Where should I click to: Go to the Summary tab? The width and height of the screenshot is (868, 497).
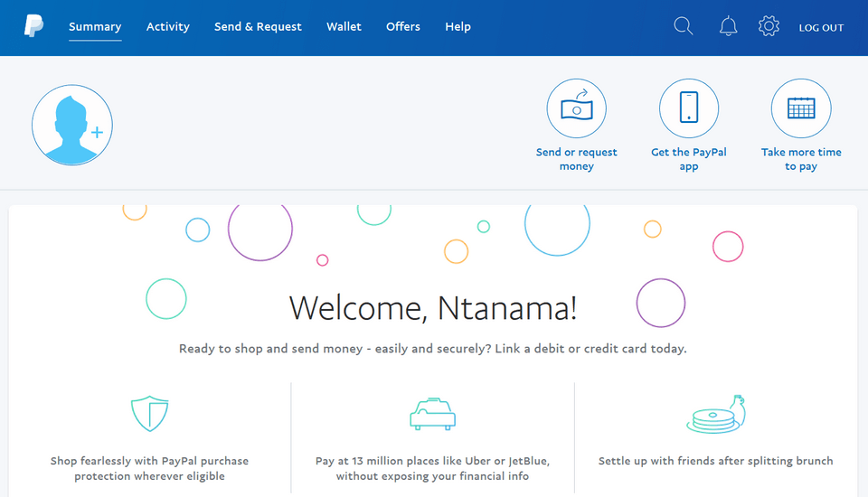click(x=95, y=26)
